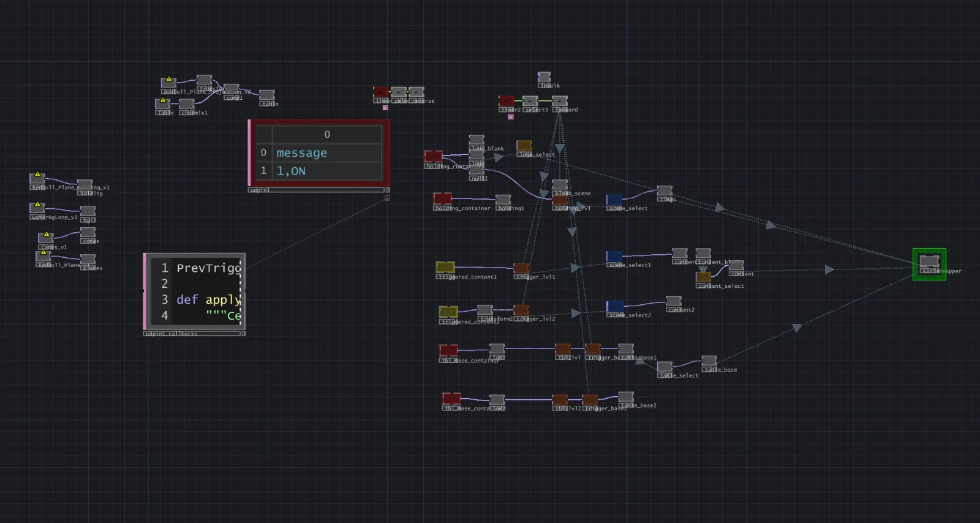The height and width of the screenshot is (523, 980).
Task: Select the holding_lvl node
Action: click(x=560, y=200)
